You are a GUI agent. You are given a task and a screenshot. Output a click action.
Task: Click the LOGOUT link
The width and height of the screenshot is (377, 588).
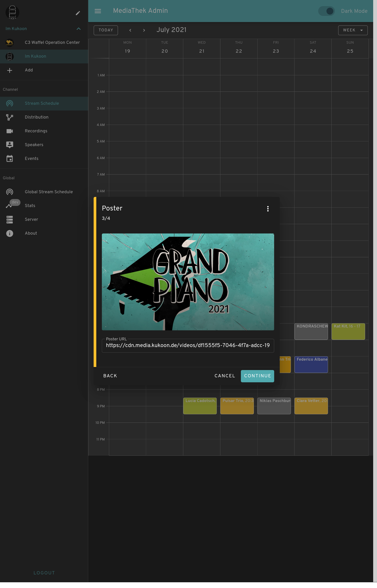point(44,573)
